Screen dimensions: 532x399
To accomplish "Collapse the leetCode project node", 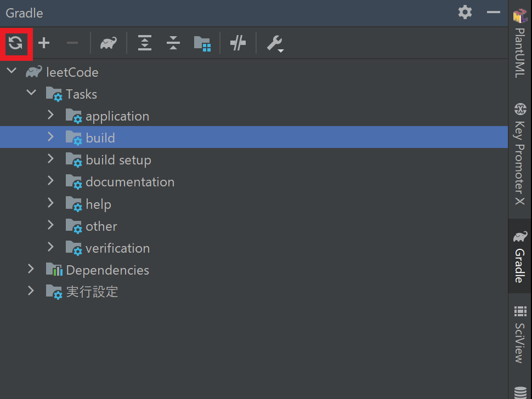I will click(12, 71).
